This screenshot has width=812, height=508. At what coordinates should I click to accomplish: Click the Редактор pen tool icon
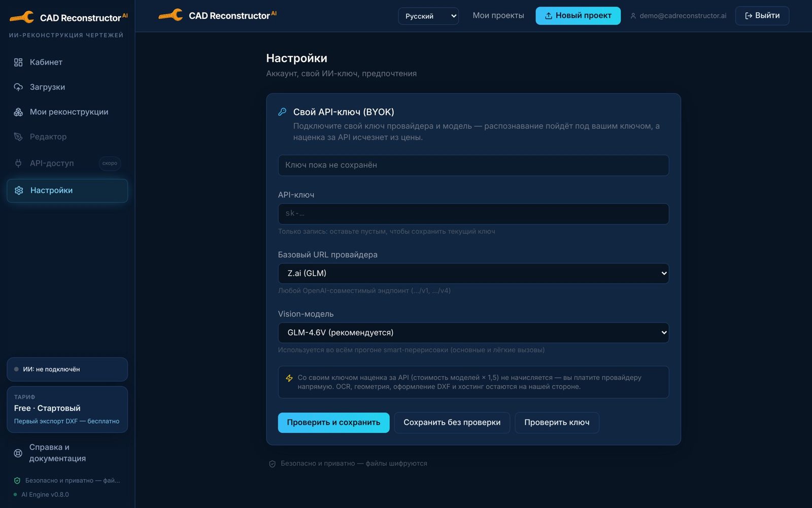tap(18, 137)
